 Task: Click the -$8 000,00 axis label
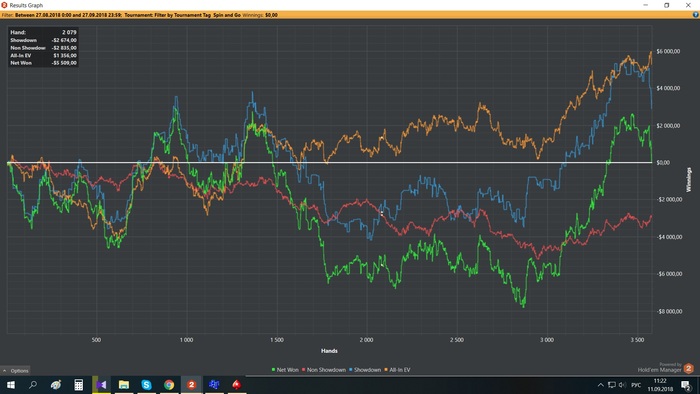[x=669, y=311]
